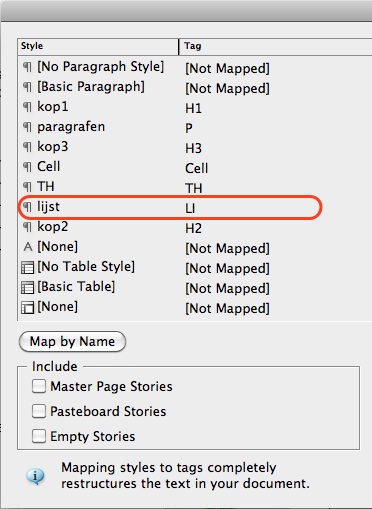
Task: Click the table icon next to [Basic Table]
Action: [x=27, y=288]
